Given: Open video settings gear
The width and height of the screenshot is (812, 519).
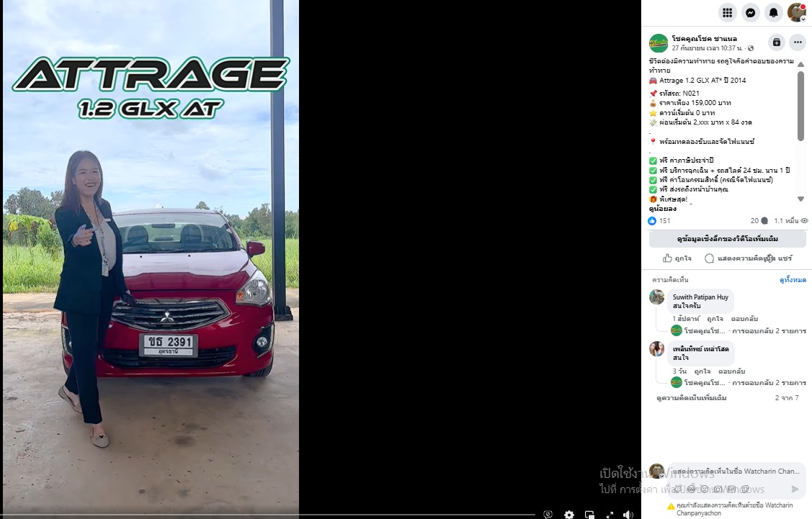Looking at the screenshot, I should (568, 515).
